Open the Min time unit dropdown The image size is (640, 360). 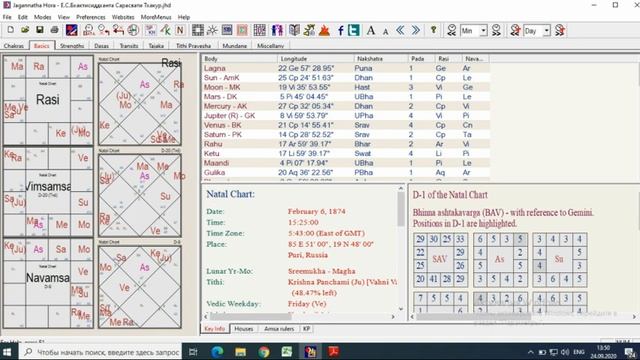pyautogui.click(x=483, y=31)
